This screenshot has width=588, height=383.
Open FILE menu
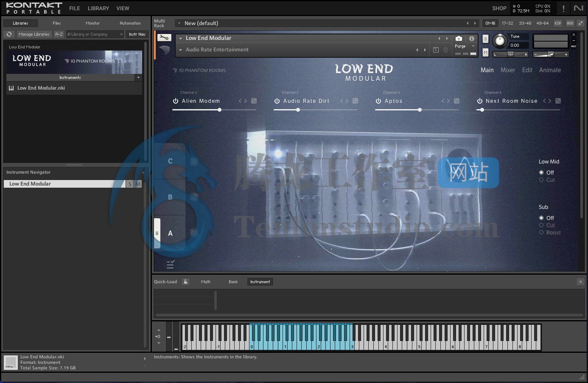[x=75, y=8]
